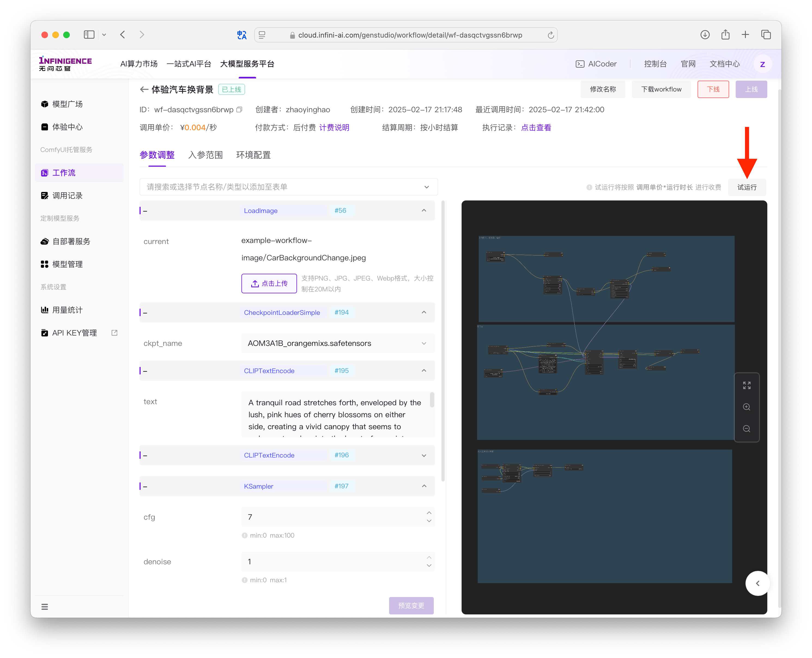Open 文档中心 in the header
The height and width of the screenshot is (658, 812).
(x=725, y=64)
